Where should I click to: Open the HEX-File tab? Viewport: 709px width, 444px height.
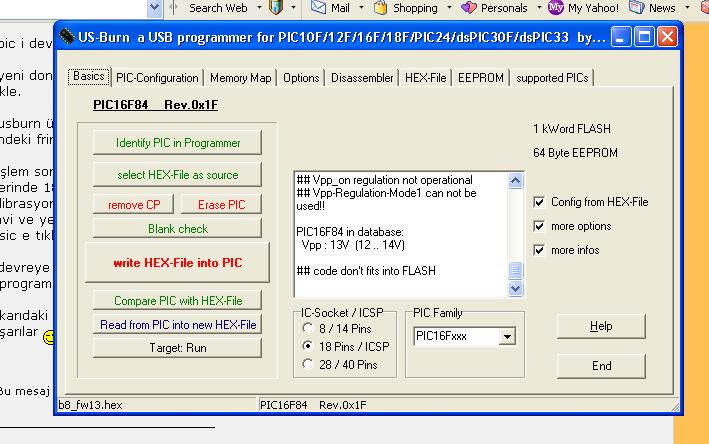[425, 78]
